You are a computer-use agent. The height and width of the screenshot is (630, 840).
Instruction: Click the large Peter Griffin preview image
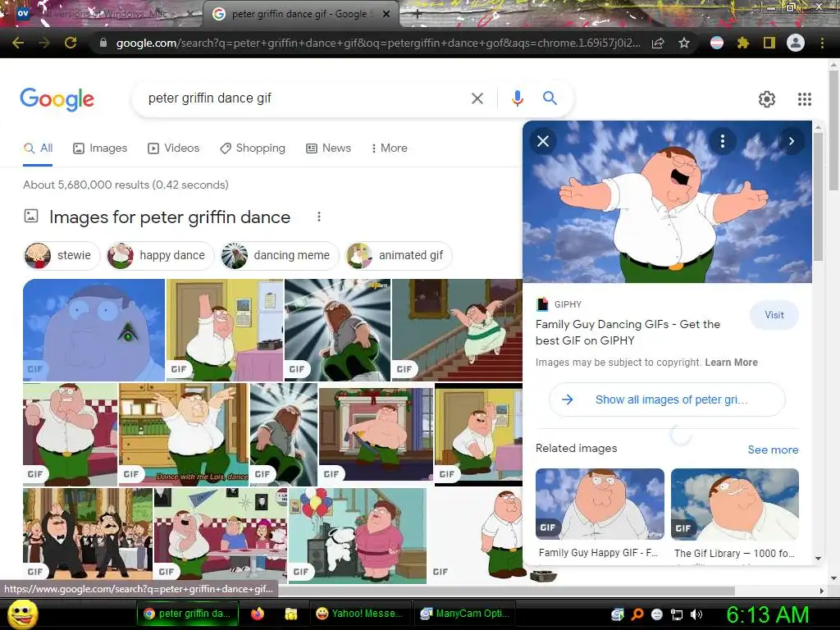667,202
